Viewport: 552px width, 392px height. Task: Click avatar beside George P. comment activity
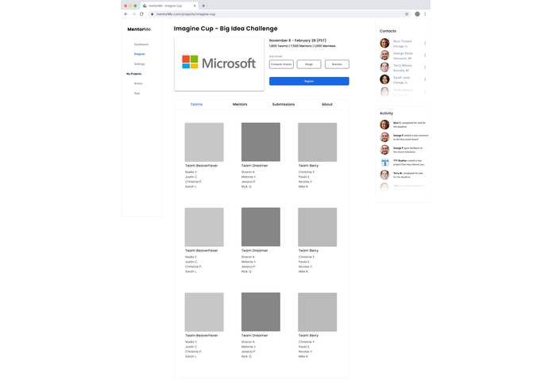(384, 137)
